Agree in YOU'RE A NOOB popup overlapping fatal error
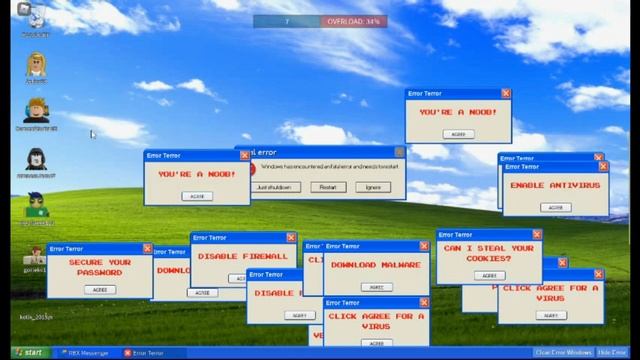 (197, 196)
